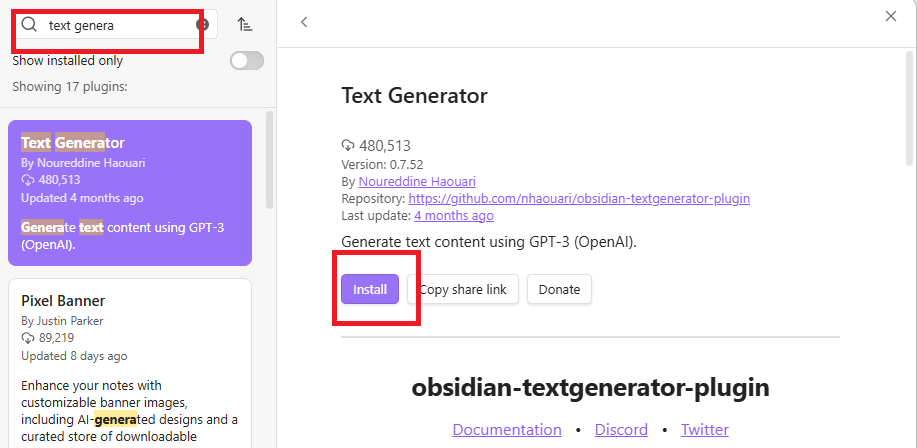Toggle Show installed only switch
The image size is (917, 448).
(246, 61)
